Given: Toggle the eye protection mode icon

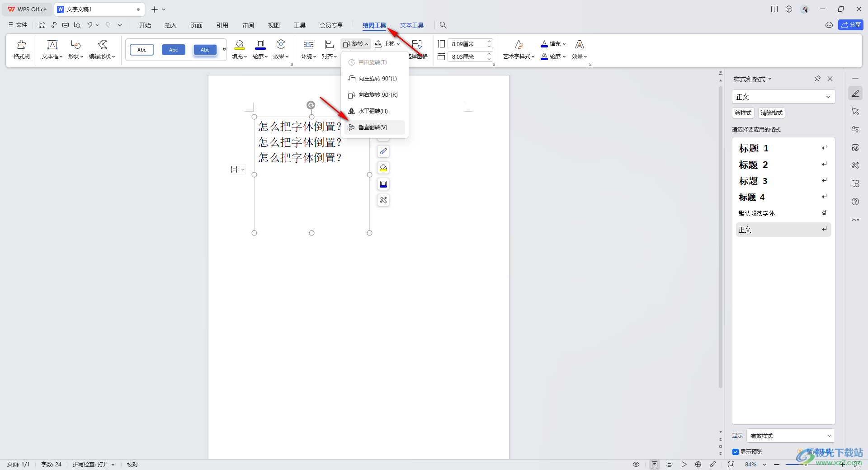Looking at the screenshot, I should pyautogui.click(x=636, y=464).
